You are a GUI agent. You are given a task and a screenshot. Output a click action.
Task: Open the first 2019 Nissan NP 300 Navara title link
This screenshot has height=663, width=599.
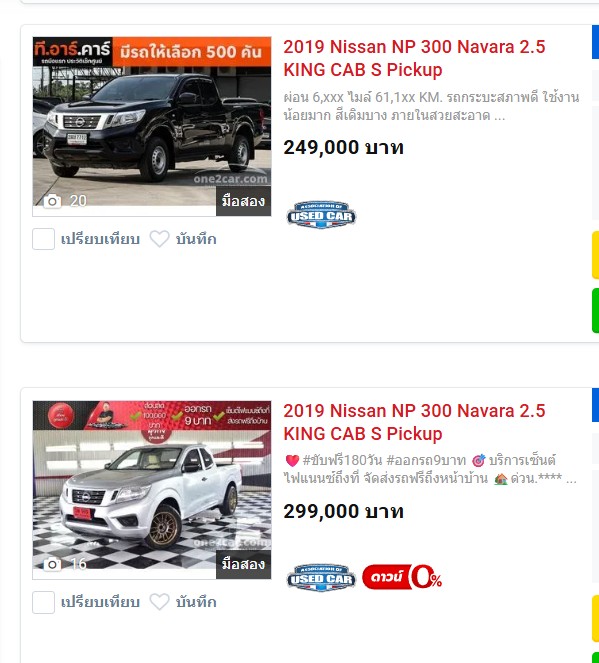coord(414,58)
